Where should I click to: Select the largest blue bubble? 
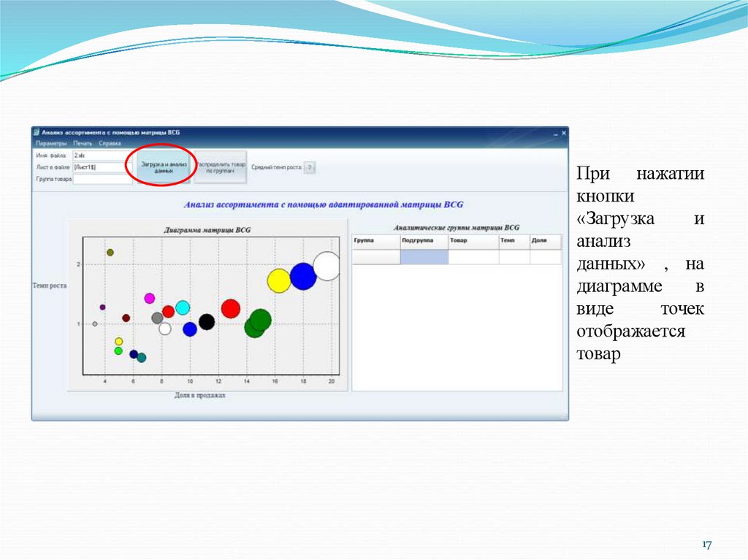(x=303, y=276)
